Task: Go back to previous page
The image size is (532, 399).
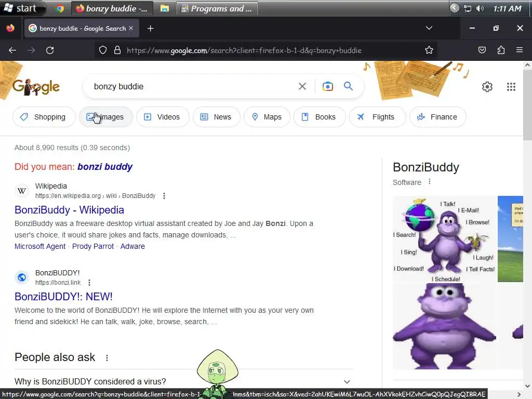Action: (x=12, y=50)
